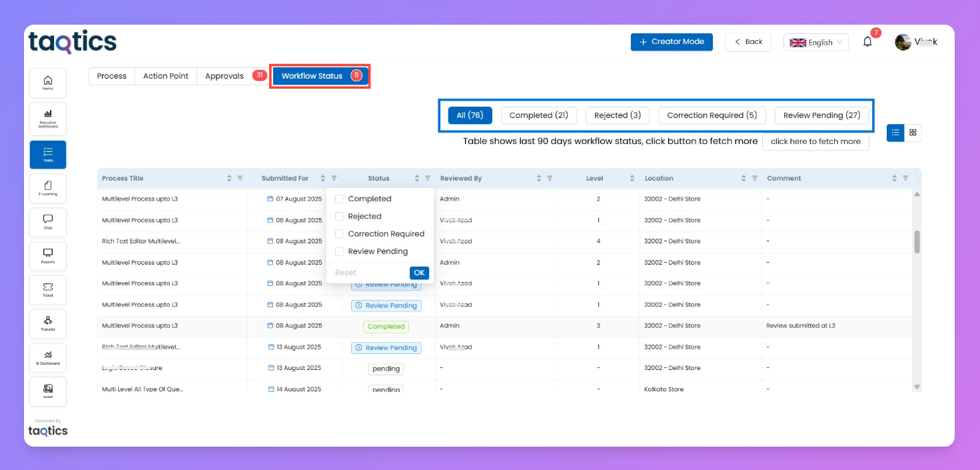Open the Chat sidebar icon
This screenshot has width=980, height=470.
point(48,221)
